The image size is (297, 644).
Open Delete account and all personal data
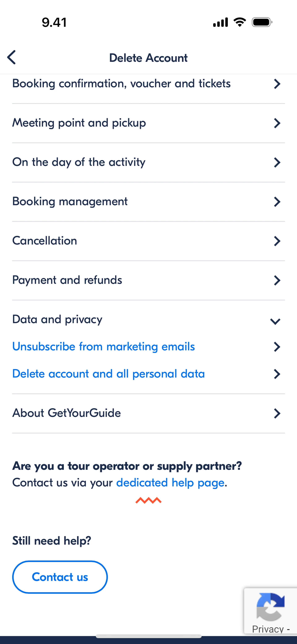point(108,374)
